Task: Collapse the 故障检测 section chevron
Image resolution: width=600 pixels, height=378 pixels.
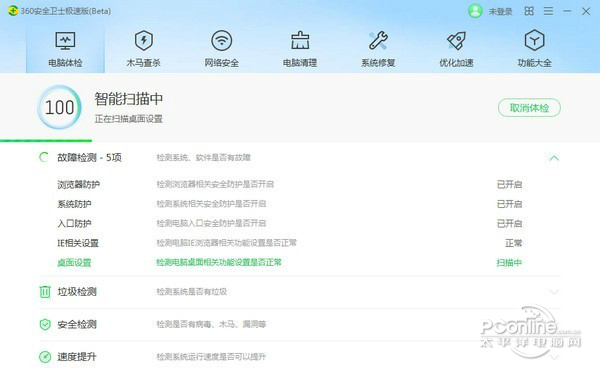Action: (x=554, y=158)
